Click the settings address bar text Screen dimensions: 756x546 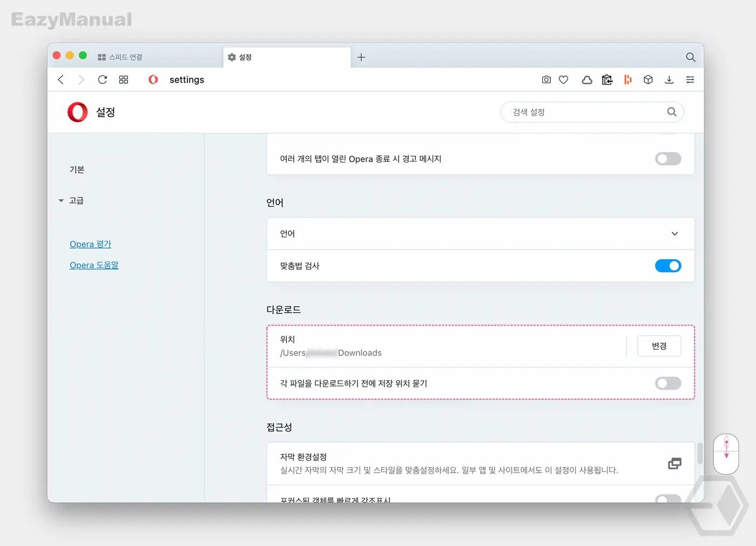(187, 80)
